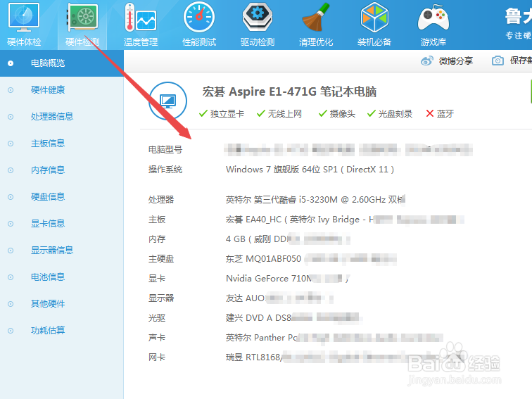This screenshot has width=532, height=399.
Task: Click the 独立显卡 feature indicator
Action: pos(221,114)
